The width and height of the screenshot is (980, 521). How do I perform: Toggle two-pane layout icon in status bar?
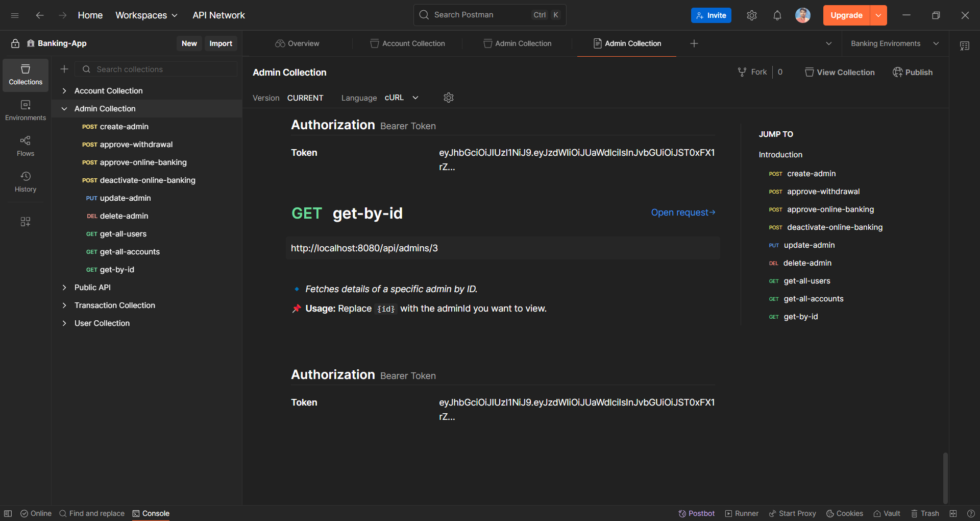click(x=953, y=513)
